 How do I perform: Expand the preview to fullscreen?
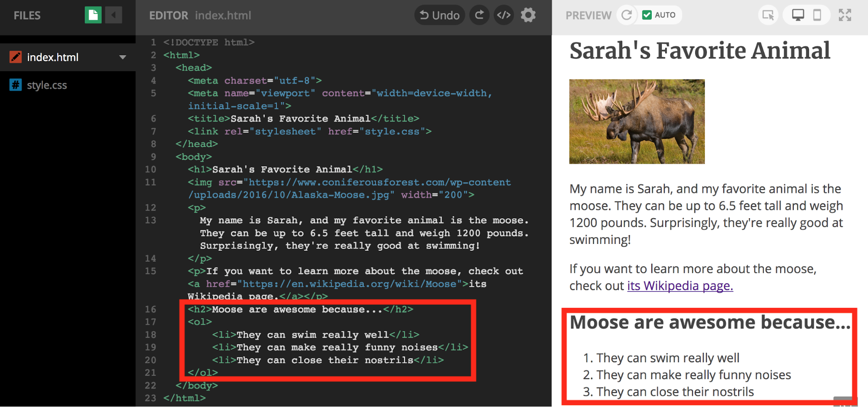(845, 15)
